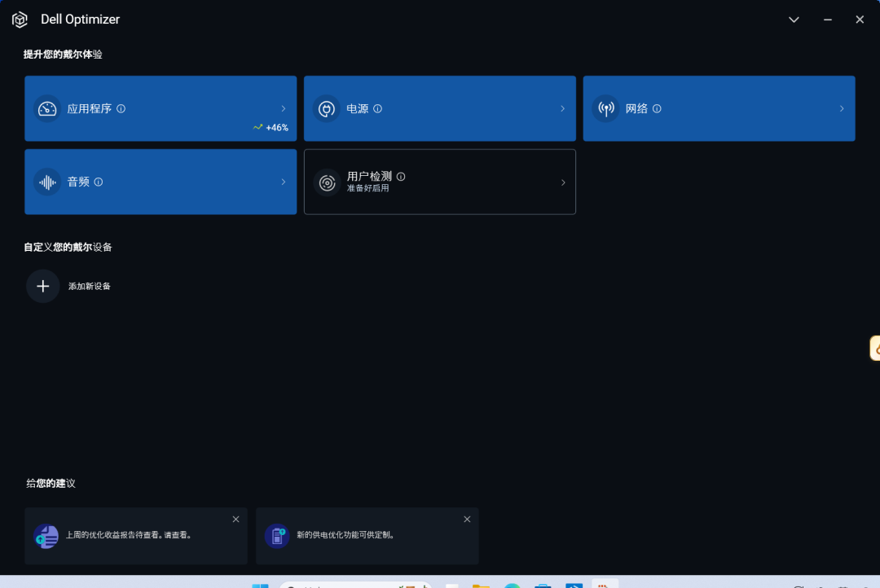Image resolution: width=880 pixels, height=588 pixels.
Task: Open the 用户检测 card label
Action: [x=369, y=176]
